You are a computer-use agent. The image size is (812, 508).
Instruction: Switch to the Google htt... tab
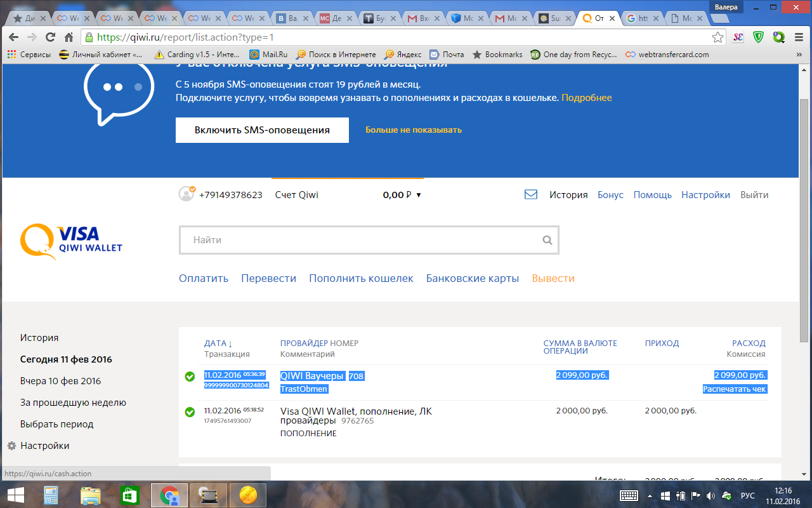point(642,18)
